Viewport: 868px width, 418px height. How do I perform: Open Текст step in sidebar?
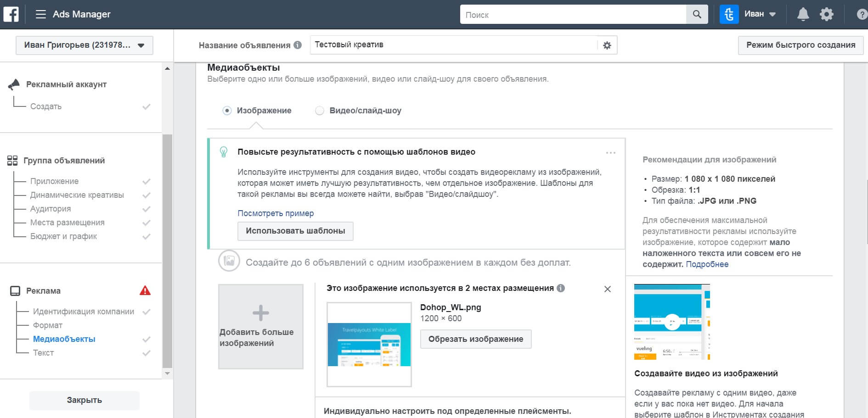(43, 353)
